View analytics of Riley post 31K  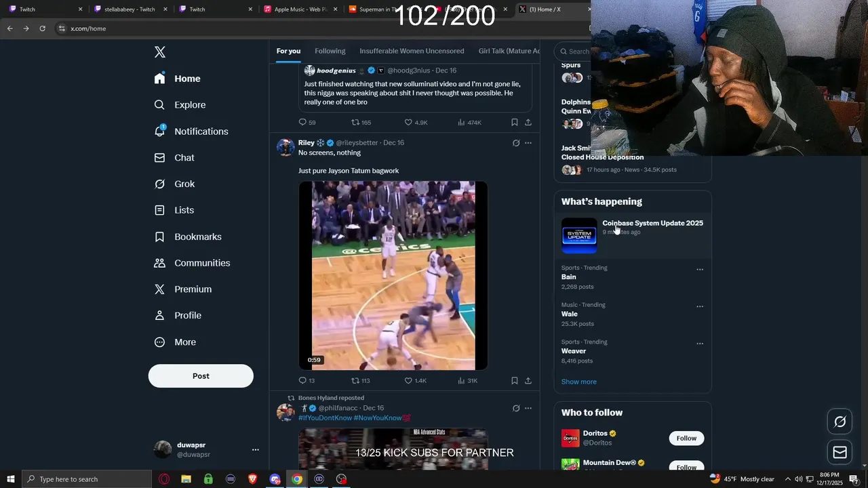click(x=468, y=381)
